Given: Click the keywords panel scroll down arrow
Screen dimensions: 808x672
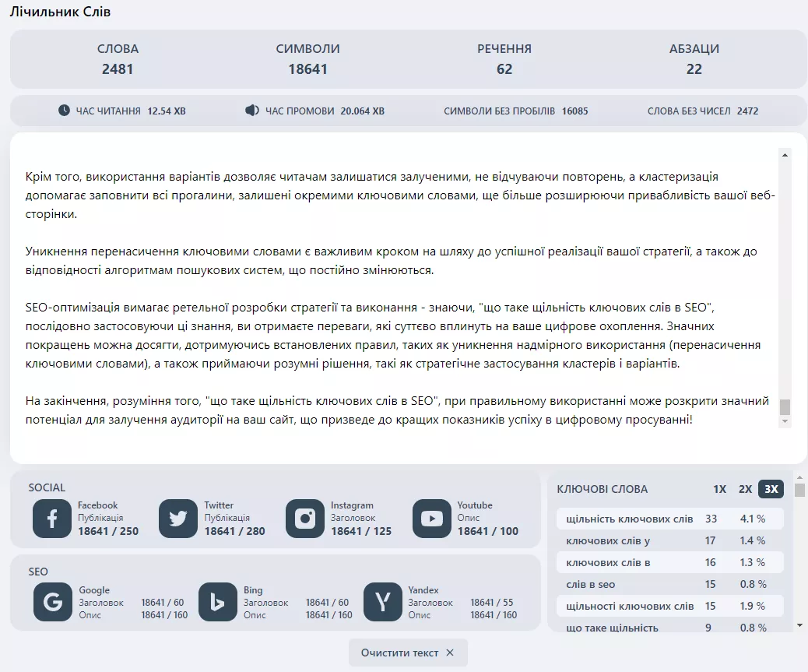Looking at the screenshot, I should click(799, 625).
